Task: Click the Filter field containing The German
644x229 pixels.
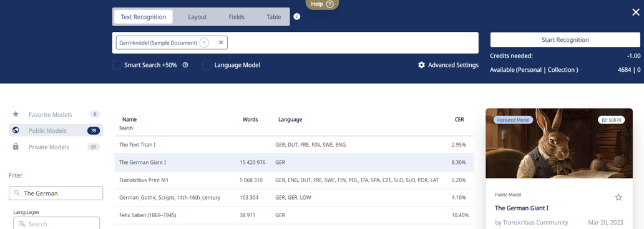Action: pos(56,193)
